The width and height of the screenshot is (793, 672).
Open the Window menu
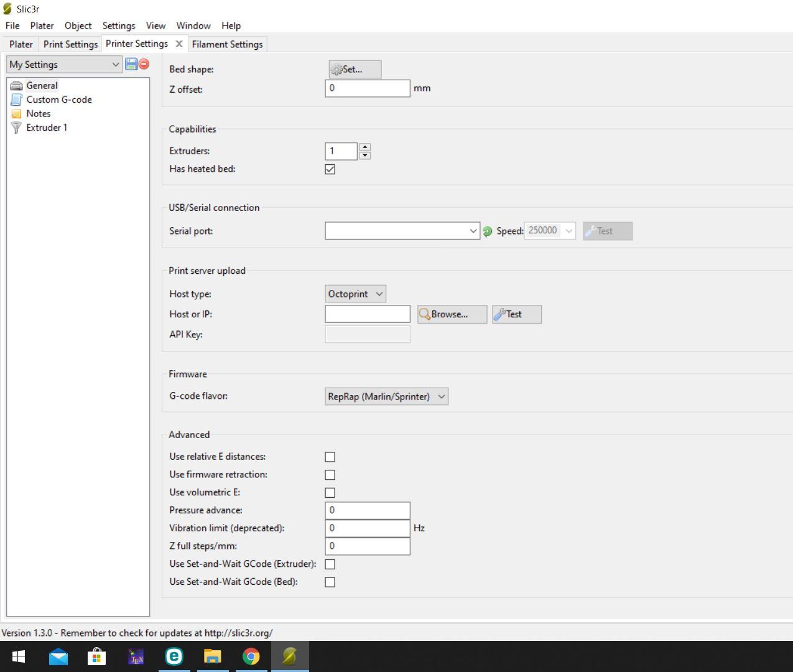coord(193,26)
